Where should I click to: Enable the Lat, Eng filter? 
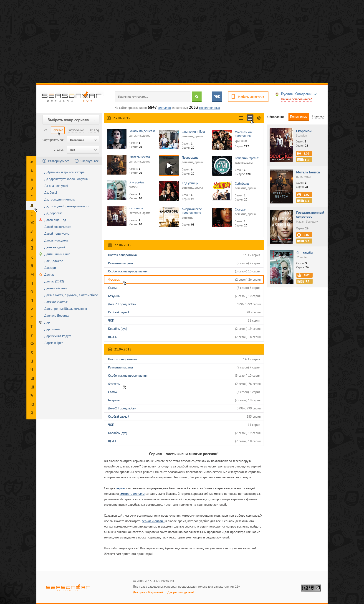pos(94,130)
